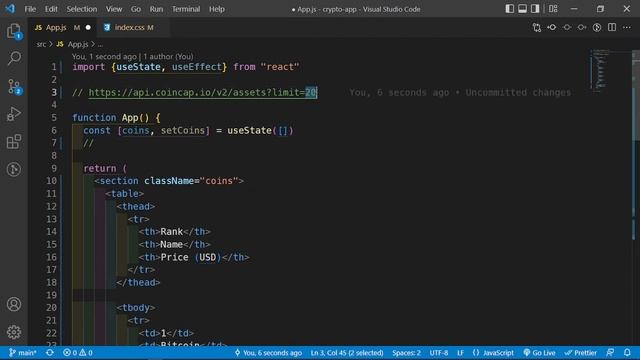Viewport: 640px width, 360px height.
Task: Click the src breadcrumb segment
Action: click(41, 44)
